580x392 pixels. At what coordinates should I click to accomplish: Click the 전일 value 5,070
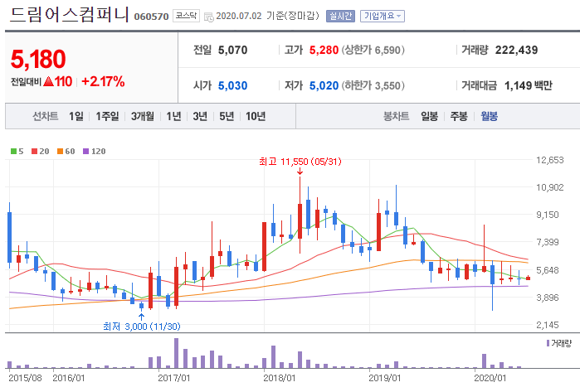[x=232, y=50]
